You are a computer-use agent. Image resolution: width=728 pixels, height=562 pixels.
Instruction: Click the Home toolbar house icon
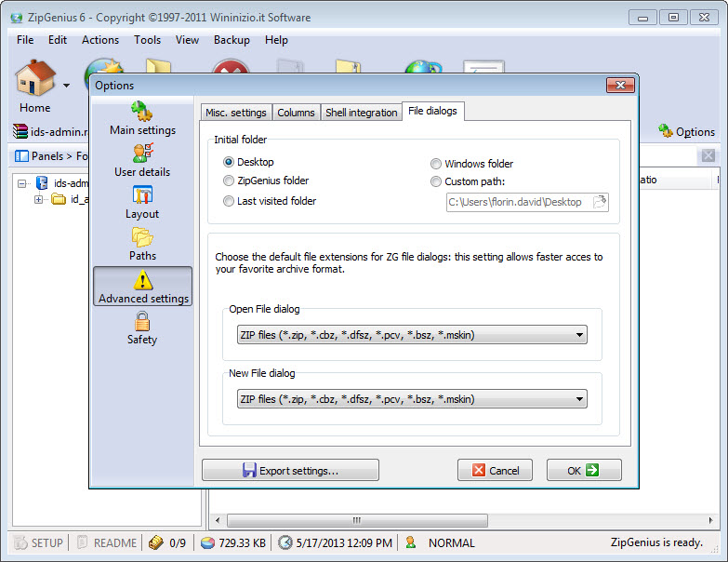point(34,78)
